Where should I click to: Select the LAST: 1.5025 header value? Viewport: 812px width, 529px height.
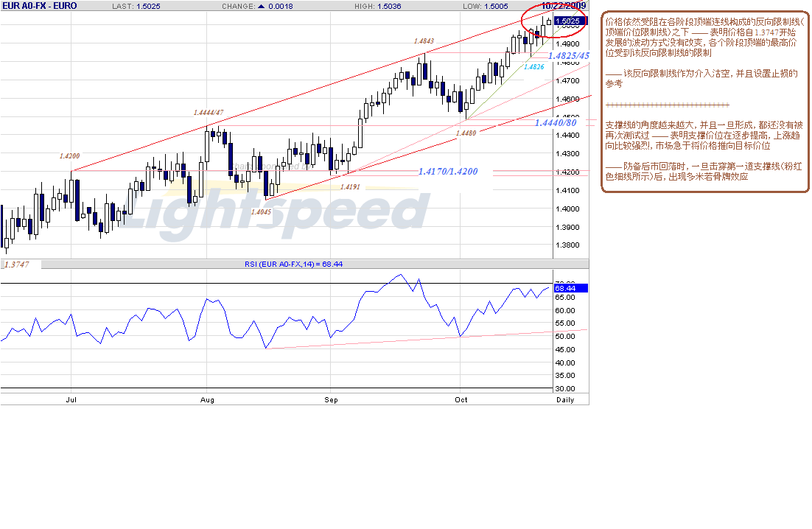click(136, 6)
